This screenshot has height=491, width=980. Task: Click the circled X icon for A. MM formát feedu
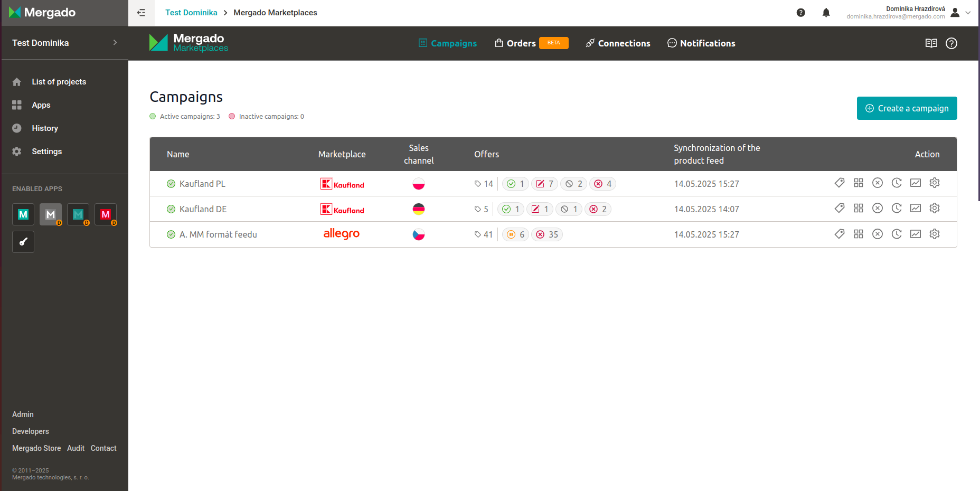coord(877,234)
